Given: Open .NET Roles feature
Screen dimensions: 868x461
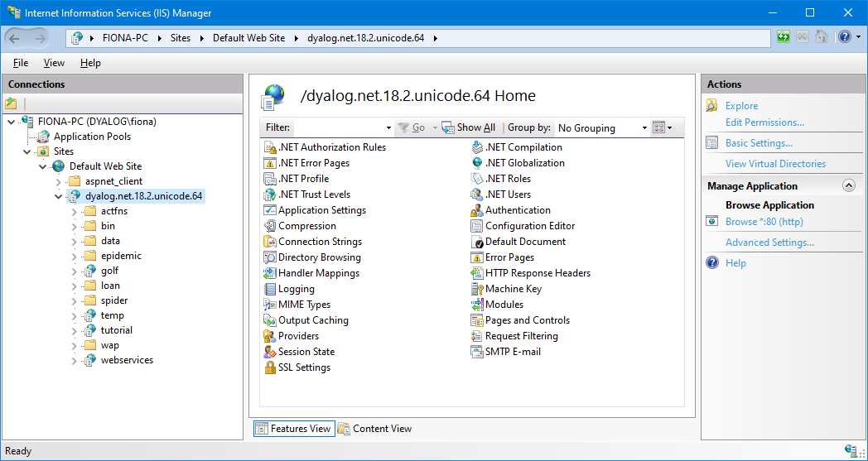Looking at the screenshot, I should click(501, 179).
